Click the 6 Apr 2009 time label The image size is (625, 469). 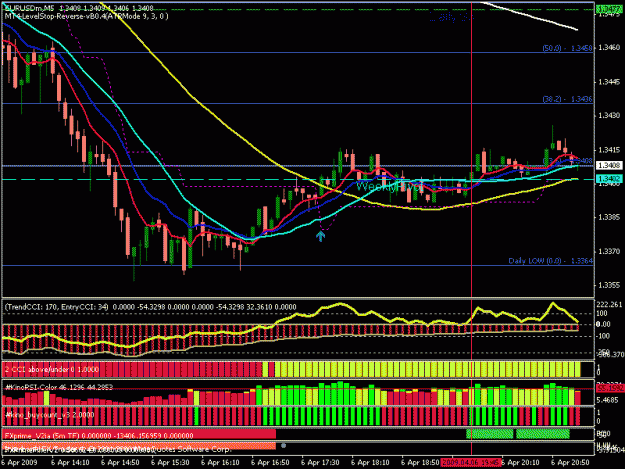tap(20, 463)
